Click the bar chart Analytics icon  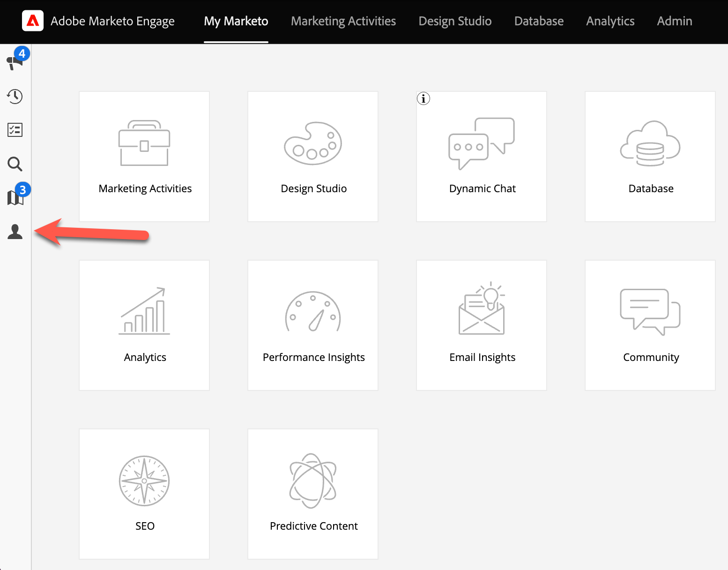144,311
